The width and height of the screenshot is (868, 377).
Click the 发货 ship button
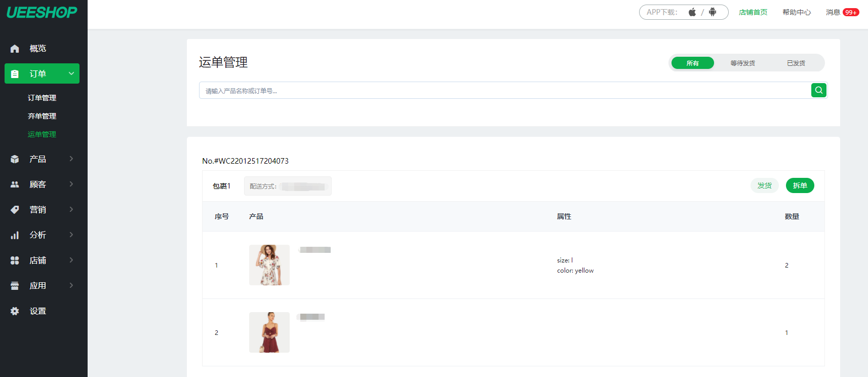[764, 185]
